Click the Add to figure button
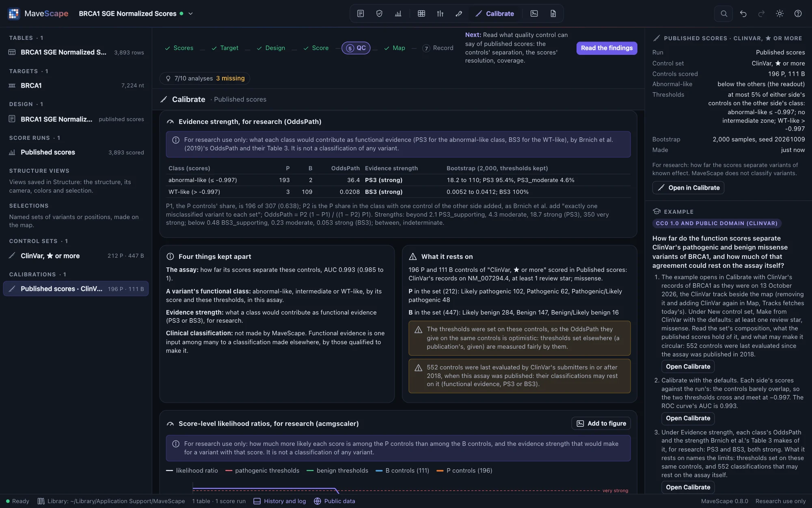This screenshot has width=812, height=508. click(x=601, y=423)
